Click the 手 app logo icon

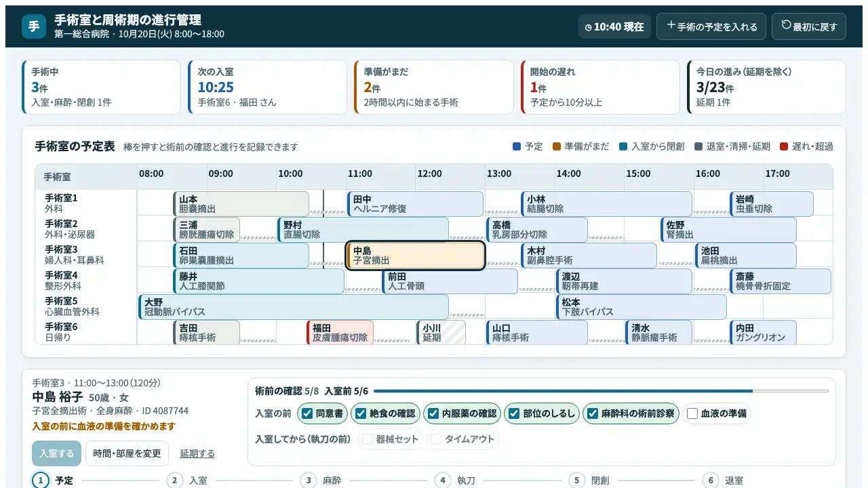(x=34, y=26)
